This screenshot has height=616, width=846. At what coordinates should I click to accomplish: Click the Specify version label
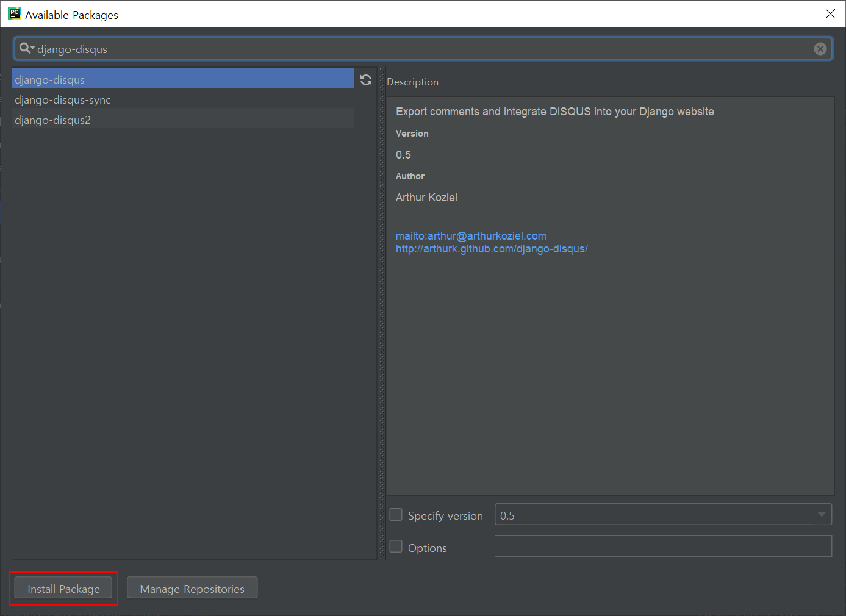pyautogui.click(x=445, y=516)
